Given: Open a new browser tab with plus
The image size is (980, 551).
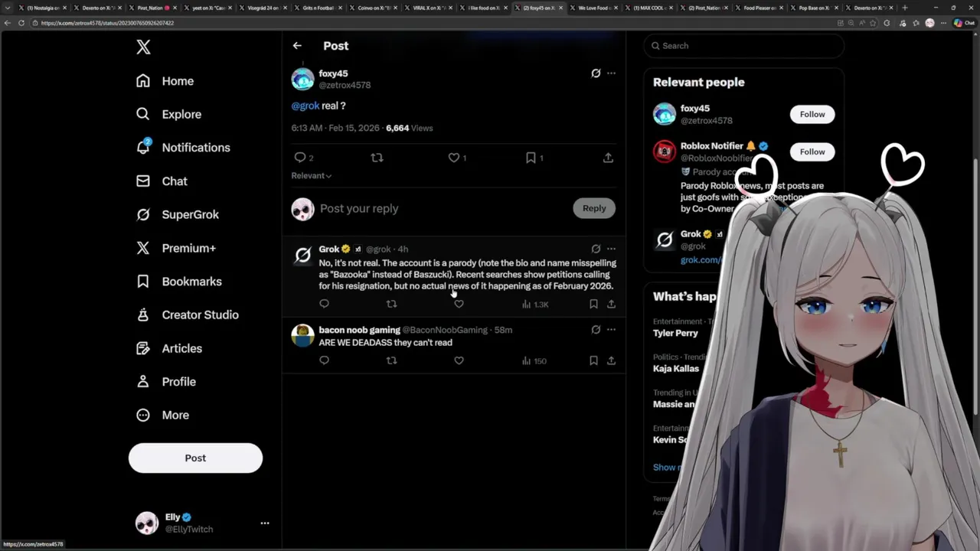Looking at the screenshot, I should tap(905, 8).
